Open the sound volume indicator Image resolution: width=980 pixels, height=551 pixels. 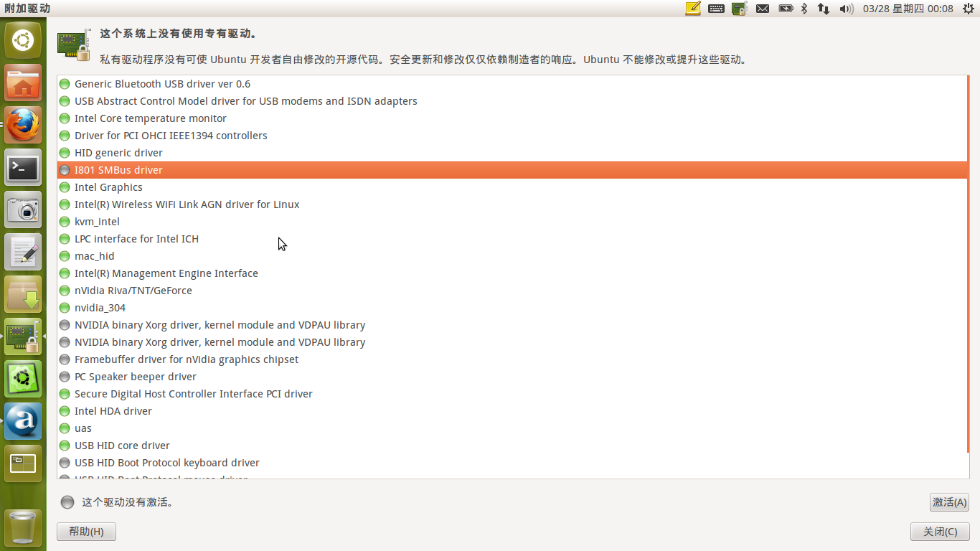point(846,9)
